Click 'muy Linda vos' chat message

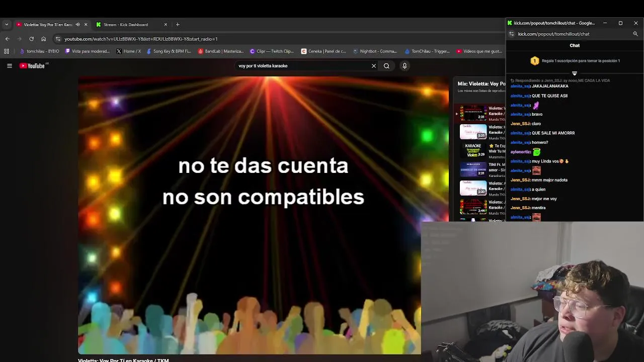click(x=550, y=161)
